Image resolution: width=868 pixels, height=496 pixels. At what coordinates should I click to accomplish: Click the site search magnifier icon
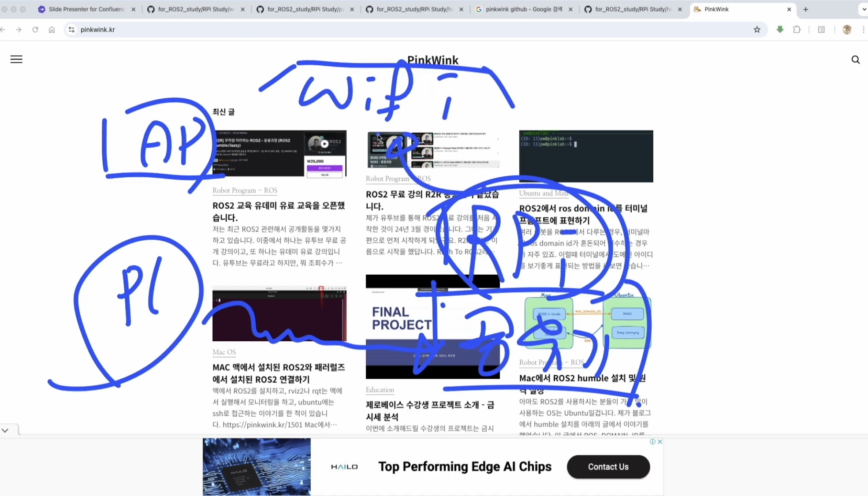click(x=855, y=60)
